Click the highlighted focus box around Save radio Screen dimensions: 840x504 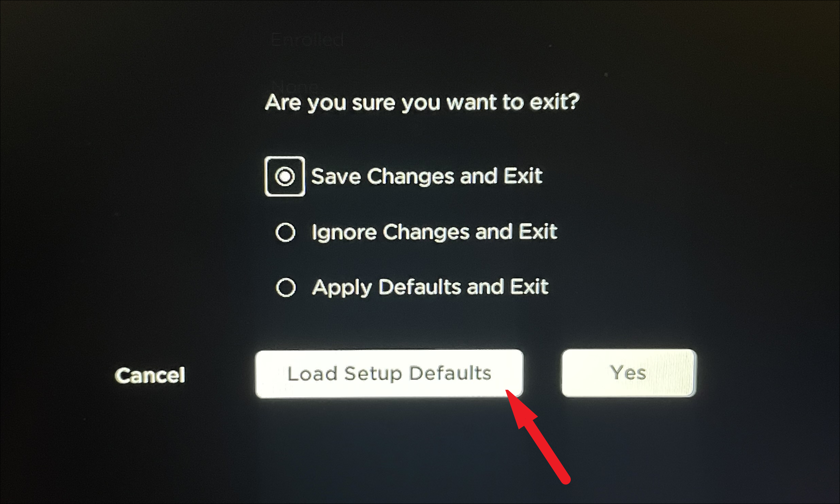coord(285,177)
